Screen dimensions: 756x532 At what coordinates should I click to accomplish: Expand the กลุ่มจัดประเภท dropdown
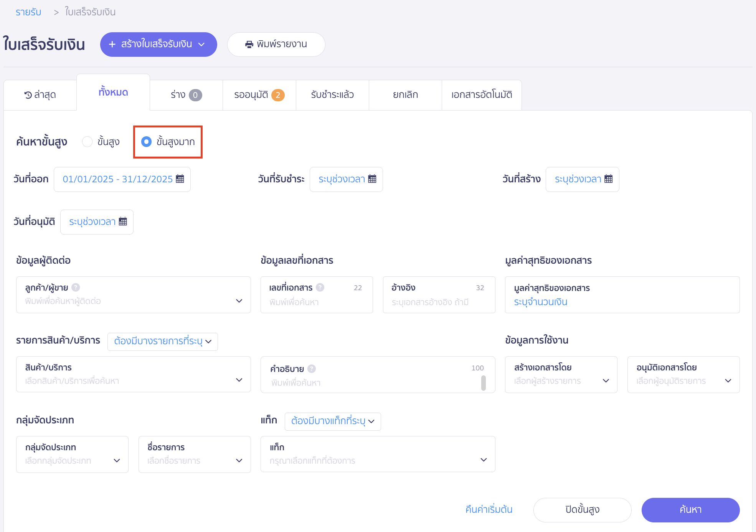tap(117, 460)
